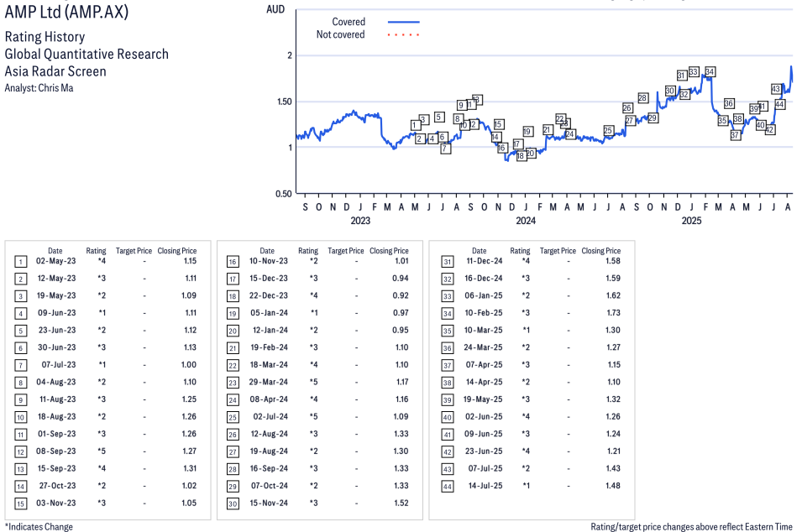Image resolution: width=802 pixels, height=532 pixels.
Task: Click chart marker 15 on the chart
Action: [499, 124]
